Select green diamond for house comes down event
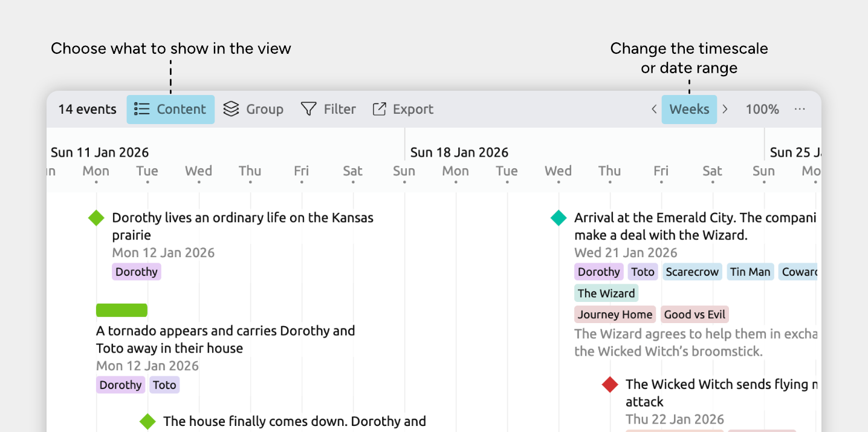The width and height of the screenshot is (868, 432). click(147, 421)
